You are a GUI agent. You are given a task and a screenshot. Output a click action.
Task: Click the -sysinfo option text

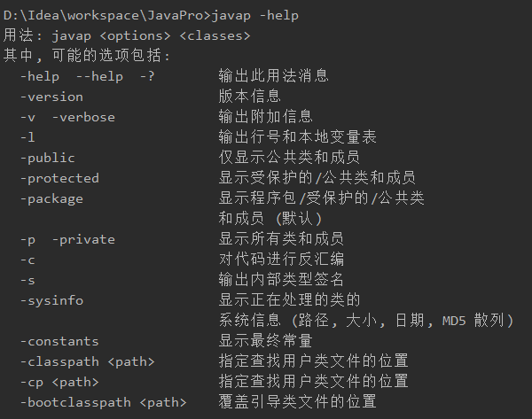coord(51,300)
